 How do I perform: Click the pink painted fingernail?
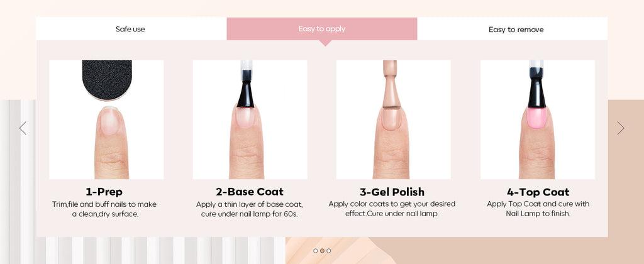(x=537, y=118)
